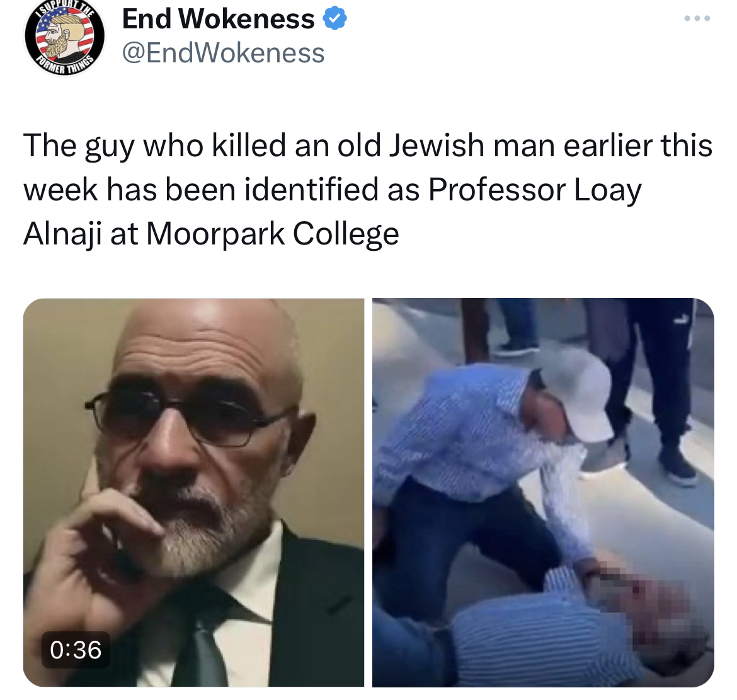Click the End Wokeness display name

pos(218,19)
